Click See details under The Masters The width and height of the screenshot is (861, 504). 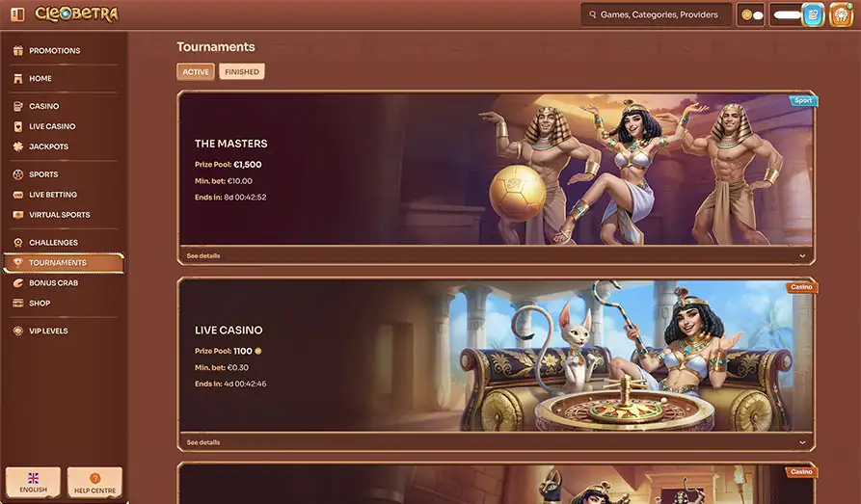pyautogui.click(x=203, y=255)
